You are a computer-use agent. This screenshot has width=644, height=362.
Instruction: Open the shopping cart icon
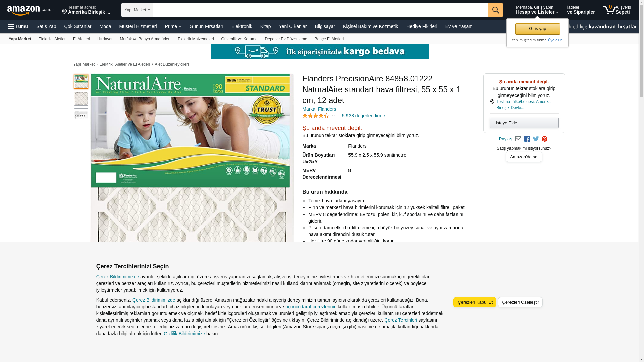click(x=617, y=10)
